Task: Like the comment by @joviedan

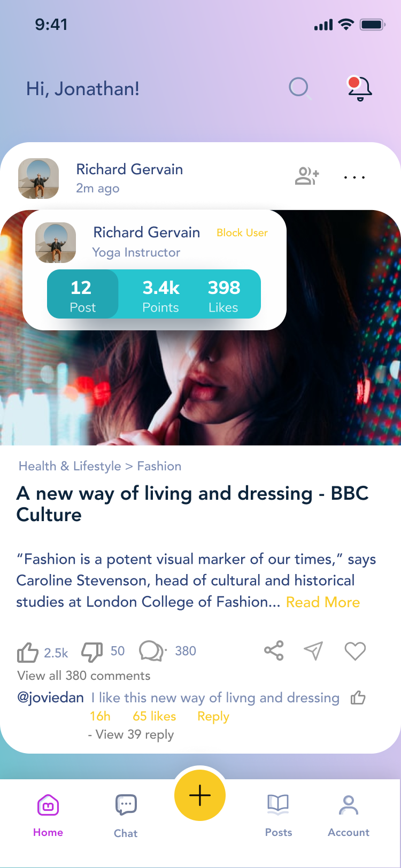Action: coord(358,697)
